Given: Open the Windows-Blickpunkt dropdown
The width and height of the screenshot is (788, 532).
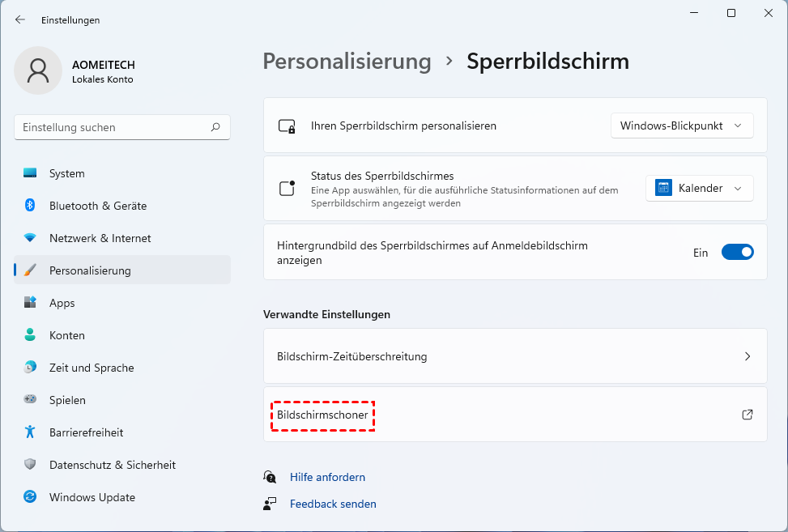Looking at the screenshot, I should tap(681, 126).
